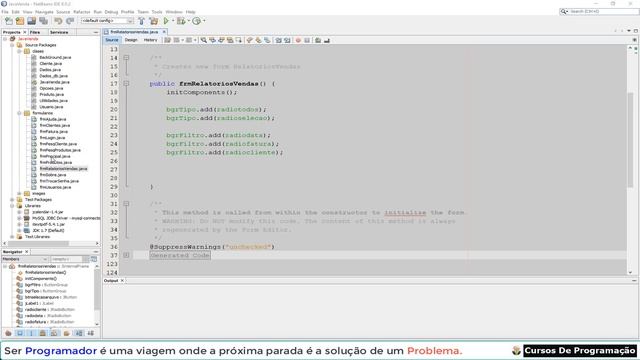Toggle Sort by Name in Navigator
This screenshot has width=640, height=360.
pyautogui.click(x=79, y=333)
